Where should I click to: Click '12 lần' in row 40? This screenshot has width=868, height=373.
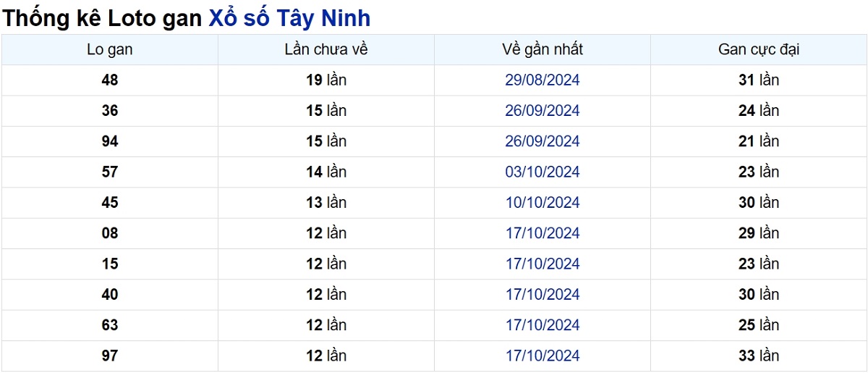click(326, 295)
